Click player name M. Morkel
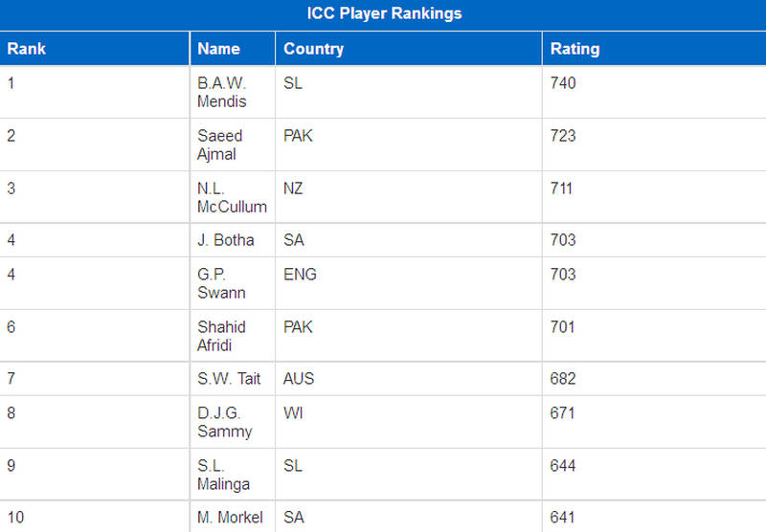 click(x=230, y=517)
